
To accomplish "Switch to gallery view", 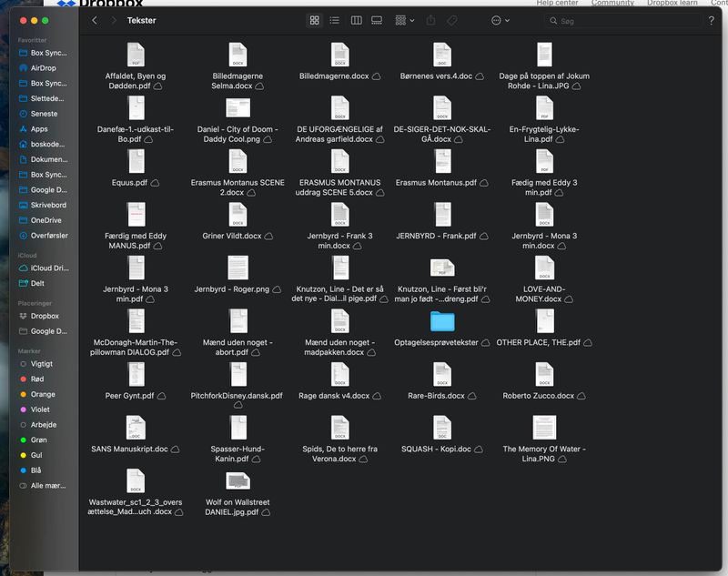I will coord(377,20).
